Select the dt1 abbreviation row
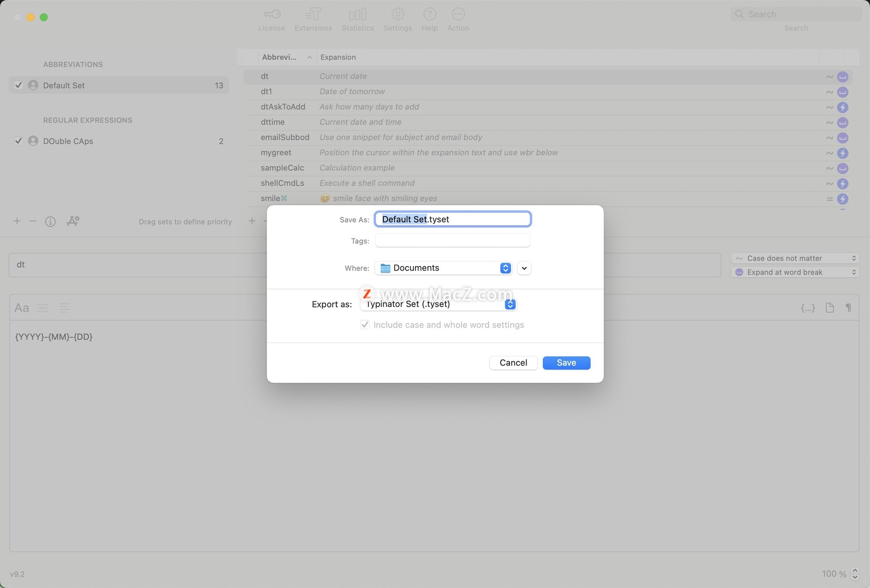 coord(548,92)
